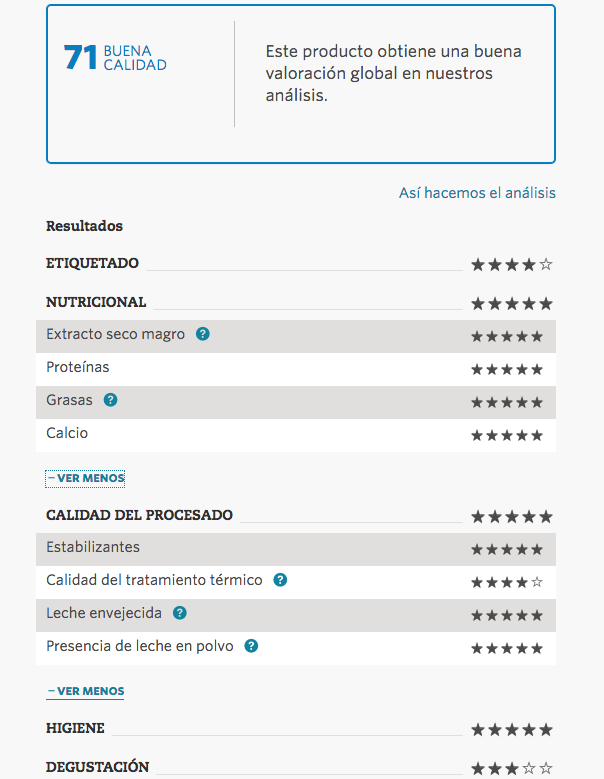Click the Etiquetado section heading
This screenshot has height=779, width=604.
(92, 263)
